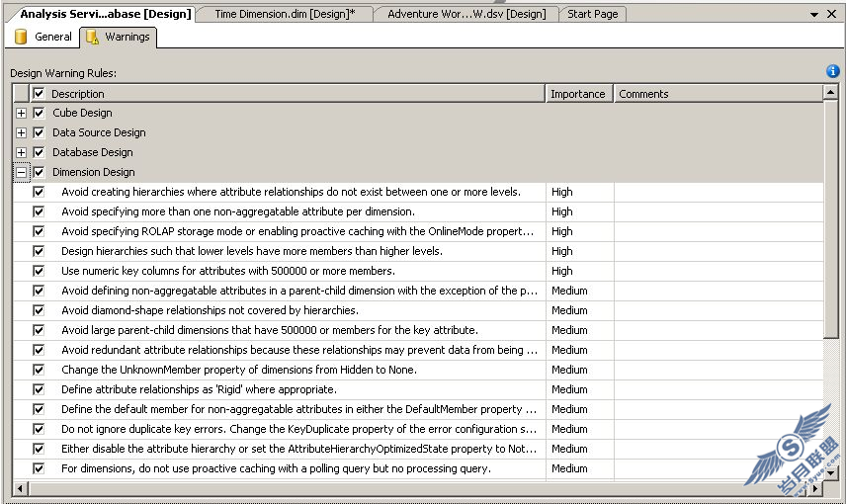Click the vertical scrollbar up arrow
The width and height of the screenshot is (846, 504).
pyautogui.click(x=830, y=93)
